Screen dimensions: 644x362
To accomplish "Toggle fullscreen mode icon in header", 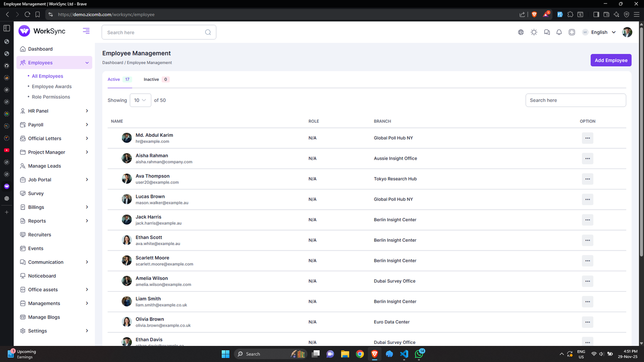I will click(x=572, y=32).
